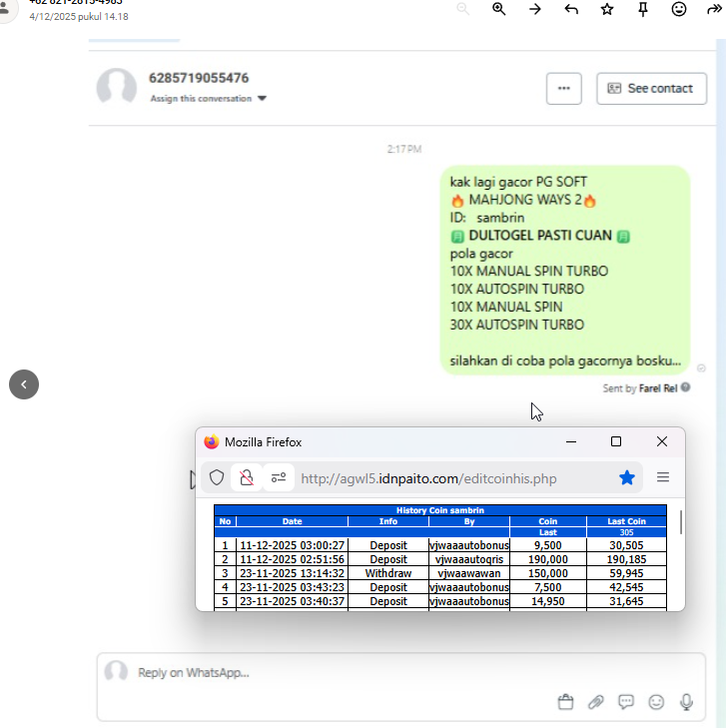This screenshot has height=728, width=726.
Task: Click the insecure connection padlock icon
Action: point(247,477)
